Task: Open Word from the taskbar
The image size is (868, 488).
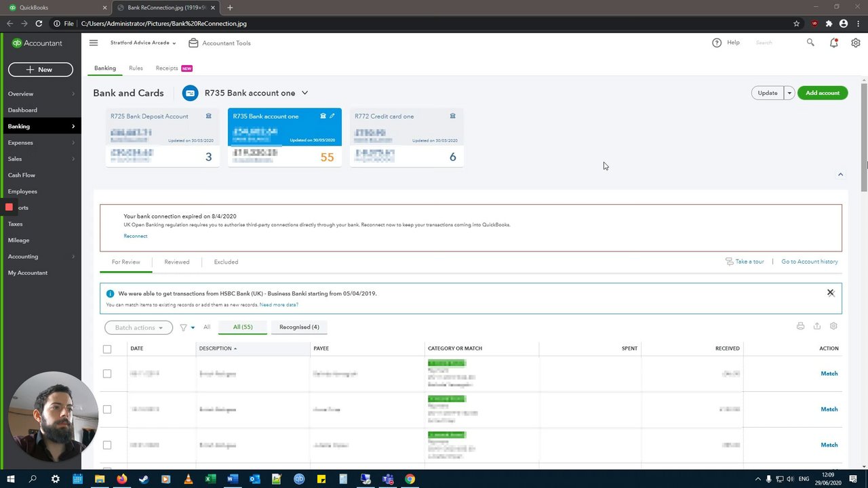Action: 233,479
